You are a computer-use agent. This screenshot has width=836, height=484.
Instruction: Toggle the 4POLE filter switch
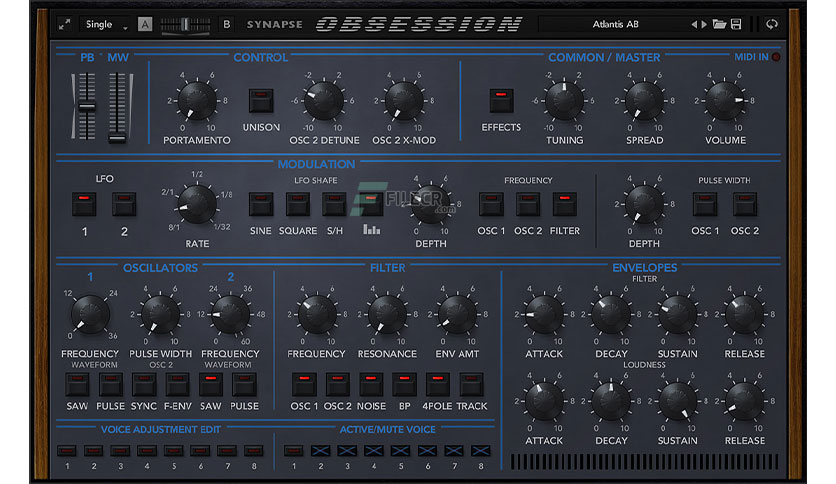click(x=438, y=384)
